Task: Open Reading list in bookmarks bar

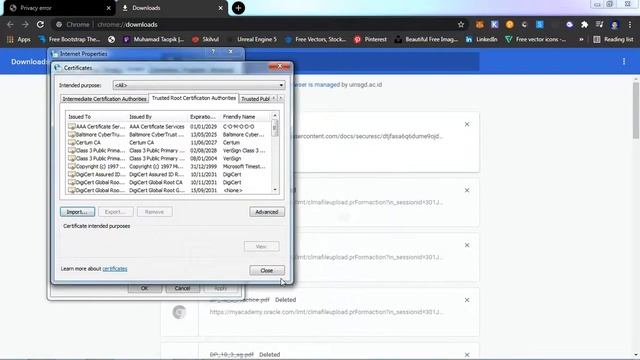Action: pyautogui.click(x=613, y=39)
